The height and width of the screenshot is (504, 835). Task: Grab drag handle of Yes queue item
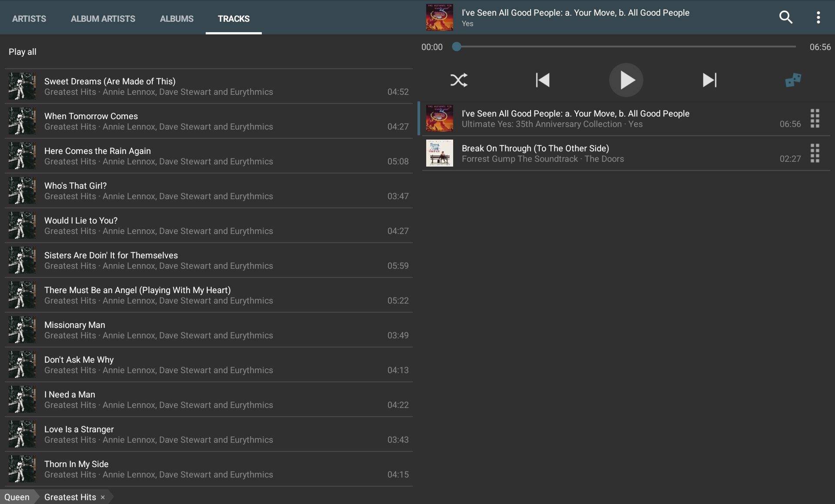(815, 118)
